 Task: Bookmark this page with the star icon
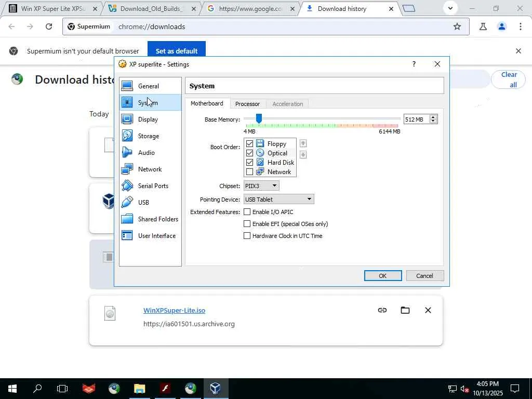click(x=457, y=26)
